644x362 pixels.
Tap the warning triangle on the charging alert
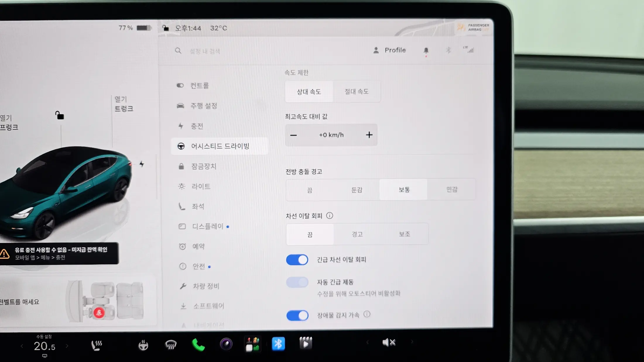point(4,254)
